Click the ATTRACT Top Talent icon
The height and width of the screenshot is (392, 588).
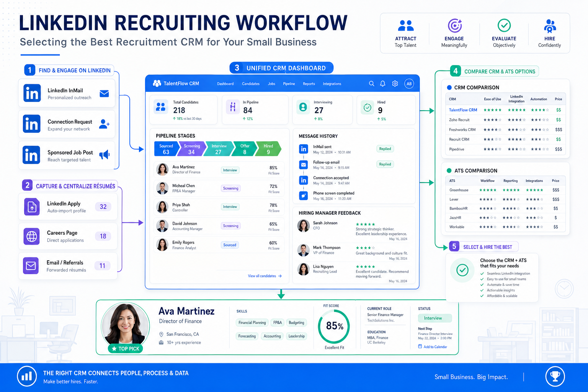(406, 26)
